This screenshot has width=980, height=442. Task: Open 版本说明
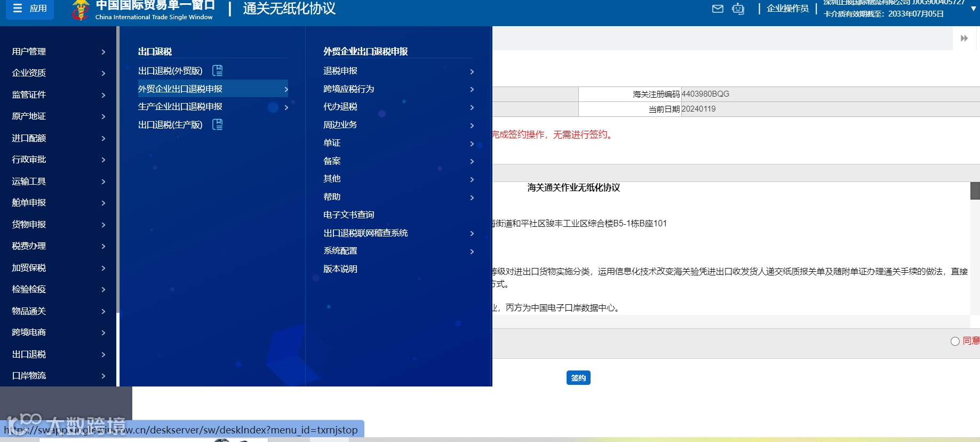[x=340, y=269]
